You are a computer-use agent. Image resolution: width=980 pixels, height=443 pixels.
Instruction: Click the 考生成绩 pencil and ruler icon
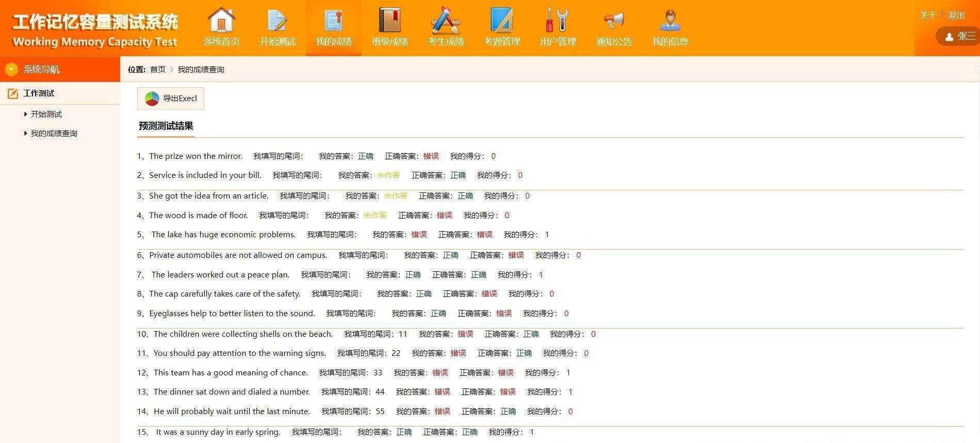[x=446, y=21]
